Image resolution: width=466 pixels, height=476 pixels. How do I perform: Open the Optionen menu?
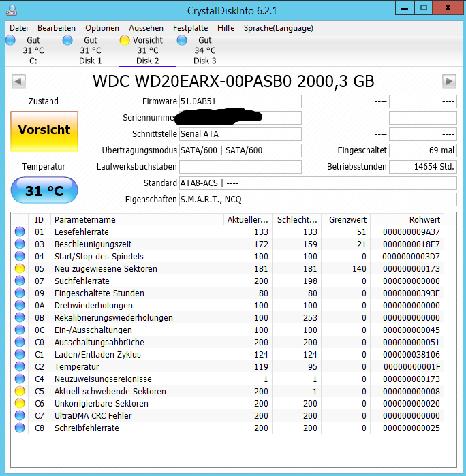tap(102, 28)
